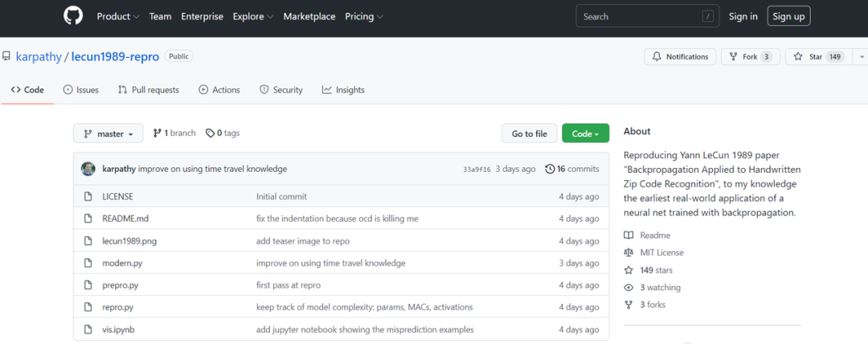Open the Product menu in header
The image size is (868, 344).
[117, 16]
